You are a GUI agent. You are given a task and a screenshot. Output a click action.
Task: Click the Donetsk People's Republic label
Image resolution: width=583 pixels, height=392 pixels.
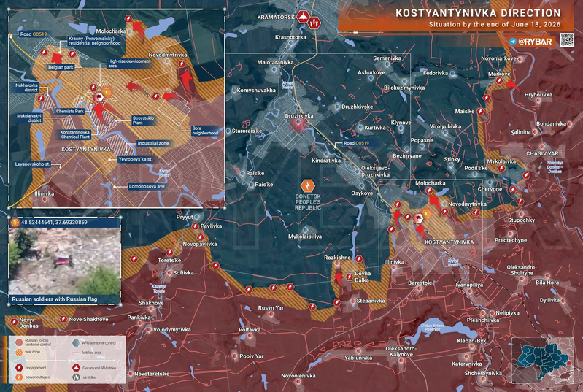308,202
